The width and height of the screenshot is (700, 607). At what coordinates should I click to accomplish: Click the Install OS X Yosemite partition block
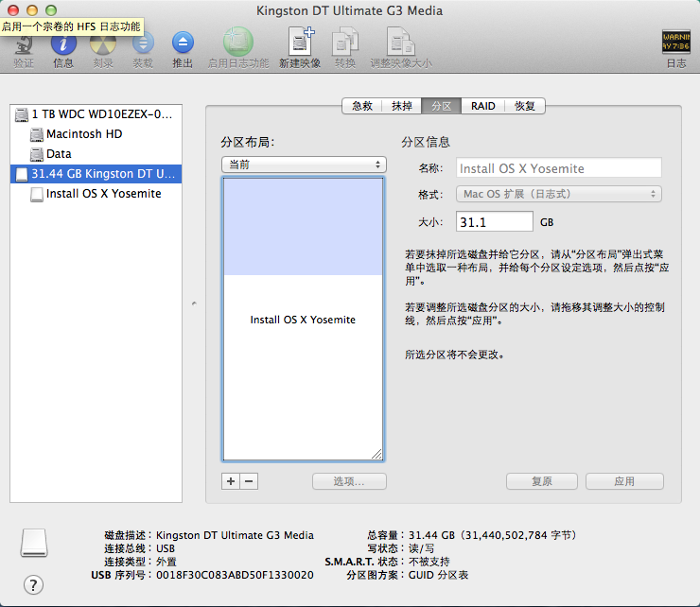tap(303, 320)
